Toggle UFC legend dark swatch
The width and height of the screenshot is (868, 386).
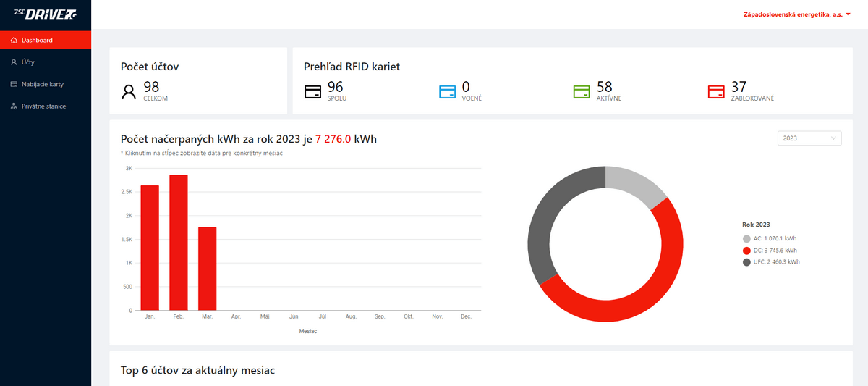click(x=746, y=261)
